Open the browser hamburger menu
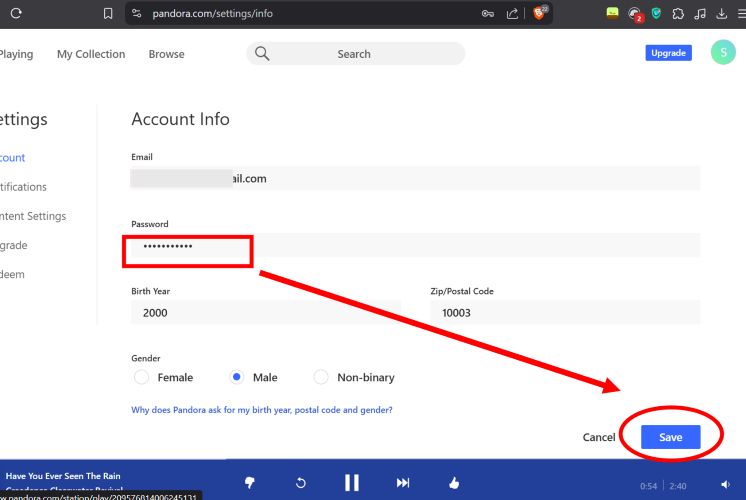 pyautogui.click(x=742, y=14)
